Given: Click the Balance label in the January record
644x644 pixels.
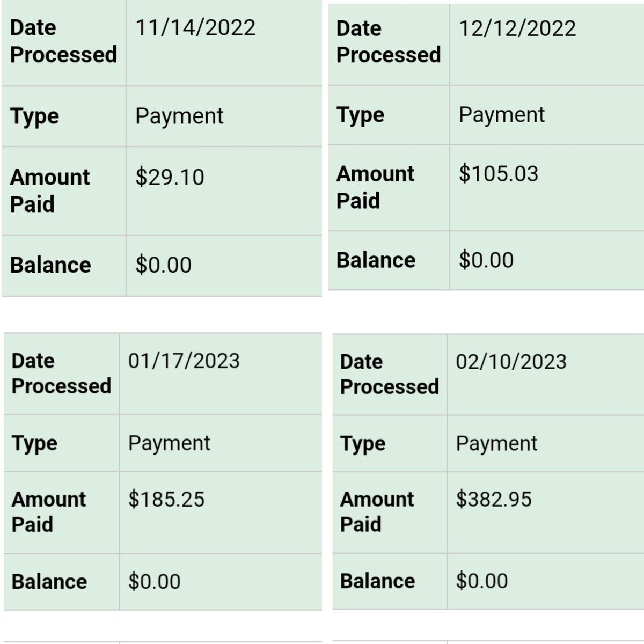Looking at the screenshot, I should pos(49,582).
